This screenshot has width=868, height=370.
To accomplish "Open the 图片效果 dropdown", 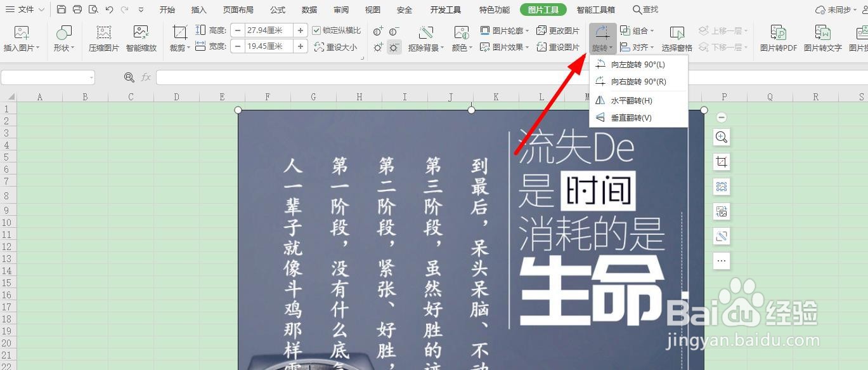I will pos(505,47).
